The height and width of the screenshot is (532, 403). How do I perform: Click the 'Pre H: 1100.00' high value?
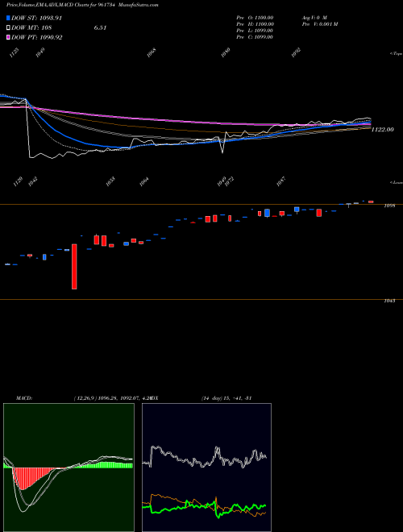pos(255,24)
